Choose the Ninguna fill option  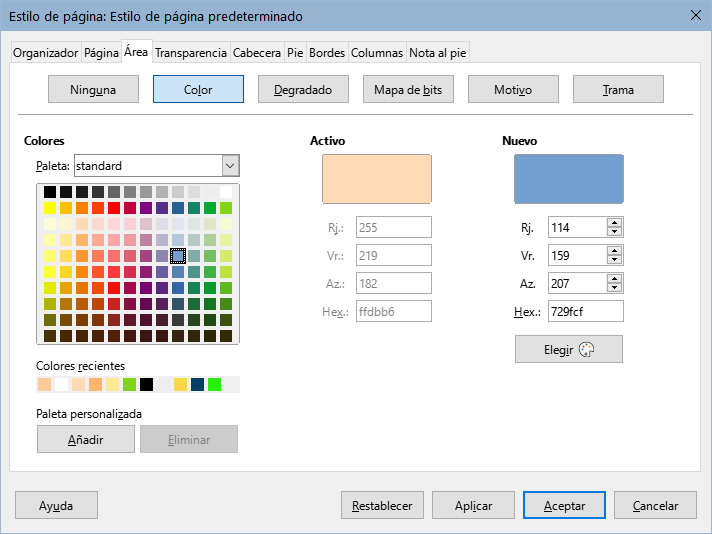click(x=93, y=89)
